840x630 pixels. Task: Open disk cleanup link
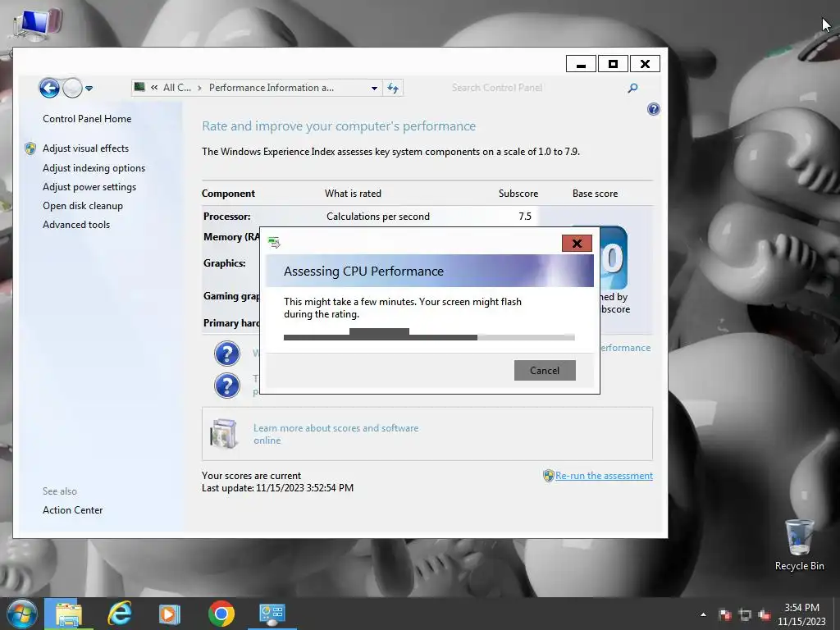pos(83,206)
